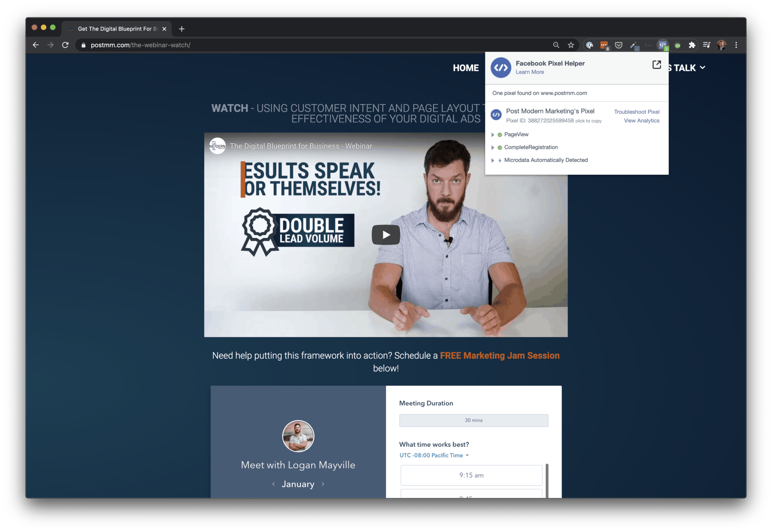
Task: Play the webinar video
Action: [386, 235]
